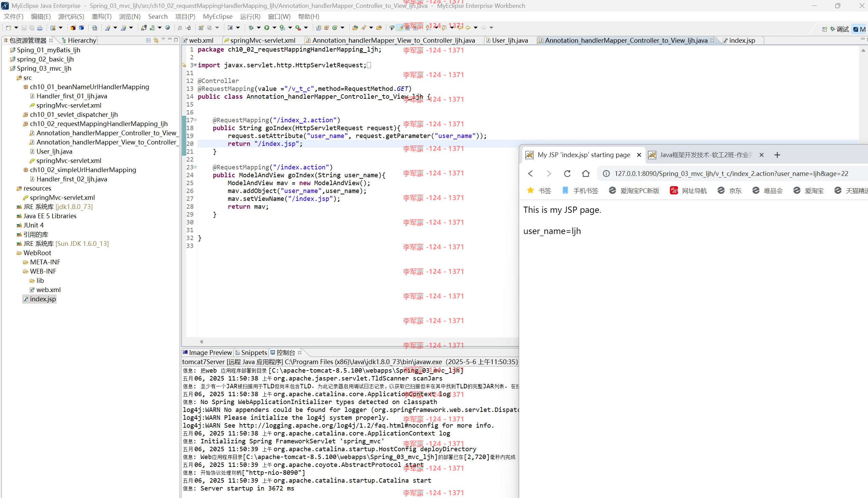Viewport: 868px width, 498px height.
Task: Toggle Link with Editor in package explorer
Action: click(156, 40)
